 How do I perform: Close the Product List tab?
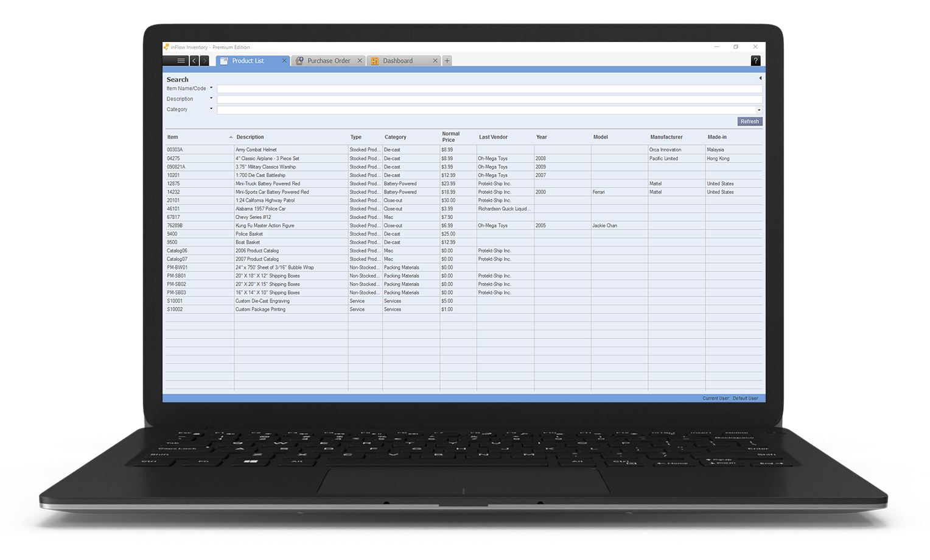(x=284, y=61)
